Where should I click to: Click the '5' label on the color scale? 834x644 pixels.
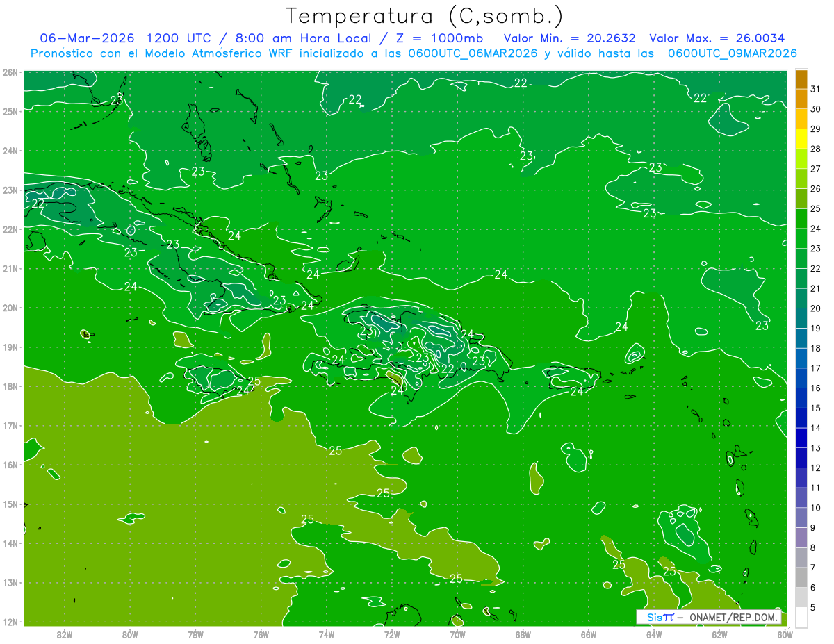tap(814, 607)
